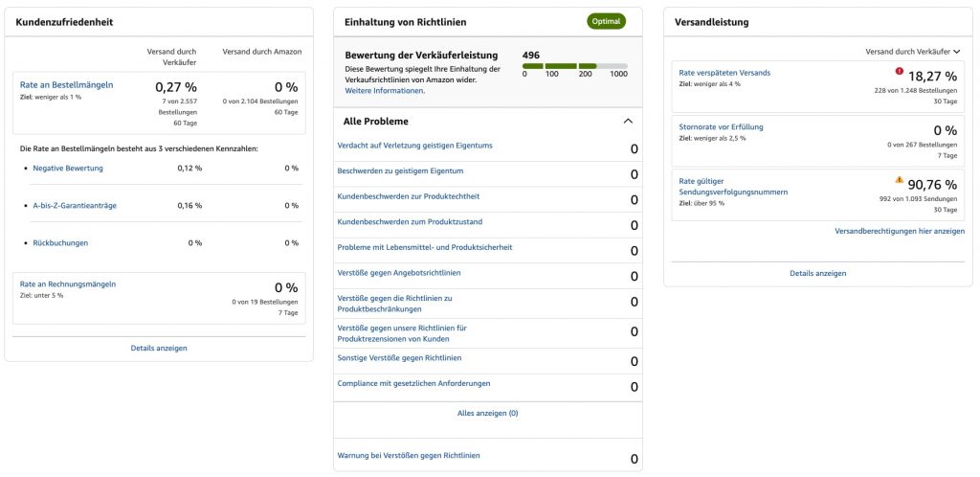Screen dimensions: 980x477
Task: Click the seller performance rating bar
Action: pos(574,66)
